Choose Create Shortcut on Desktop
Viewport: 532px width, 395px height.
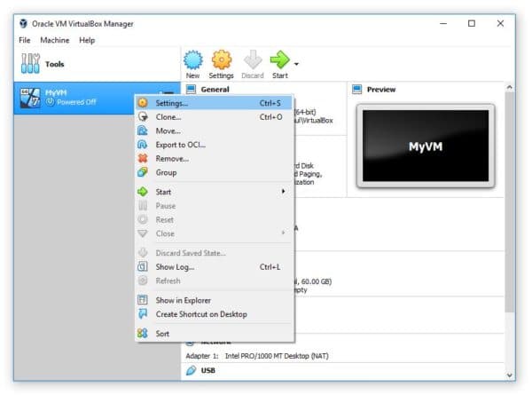pos(201,314)
